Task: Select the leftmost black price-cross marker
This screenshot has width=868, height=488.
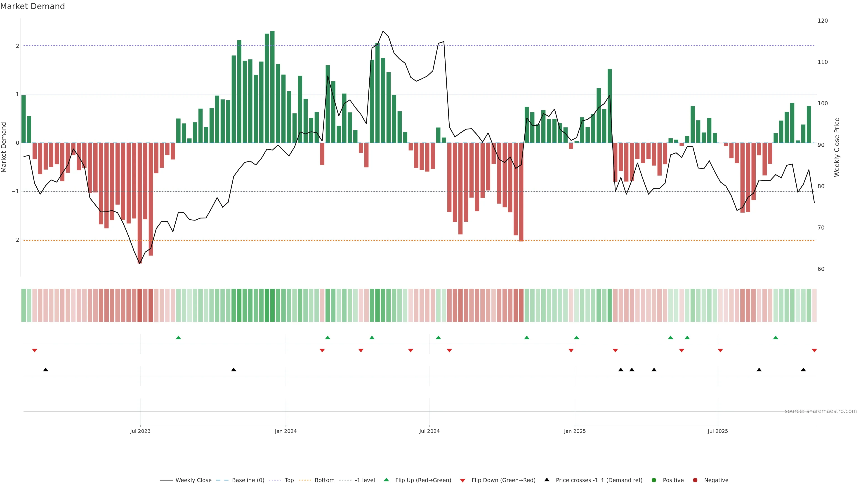Action: pyautogui.click(x=46, y=370)
